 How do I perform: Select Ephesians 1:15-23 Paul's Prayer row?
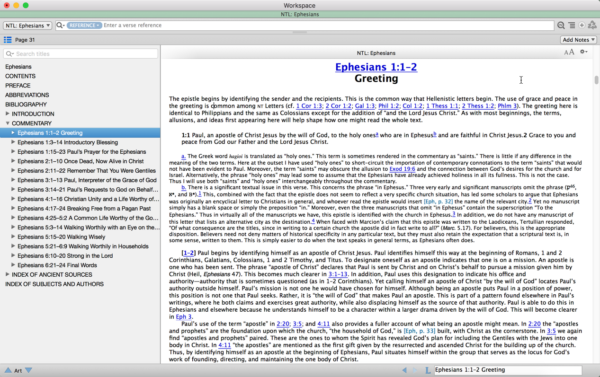[x=82, y=152]
